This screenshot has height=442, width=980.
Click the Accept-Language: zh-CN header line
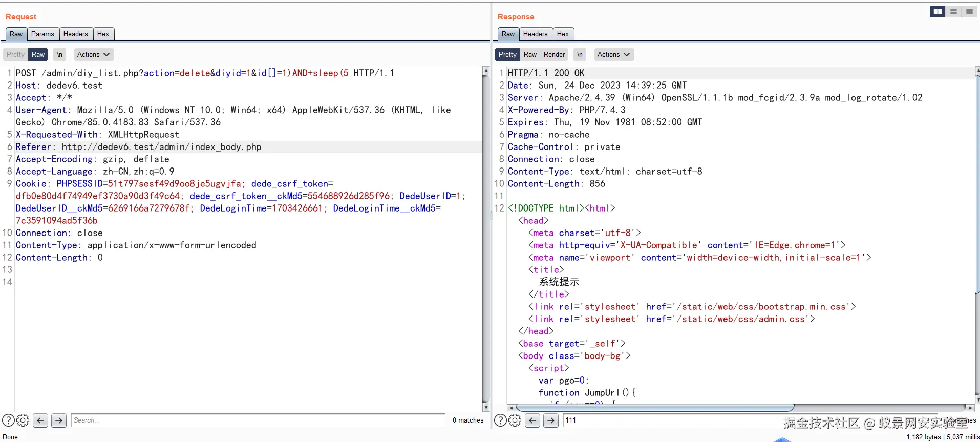point(95,172)
